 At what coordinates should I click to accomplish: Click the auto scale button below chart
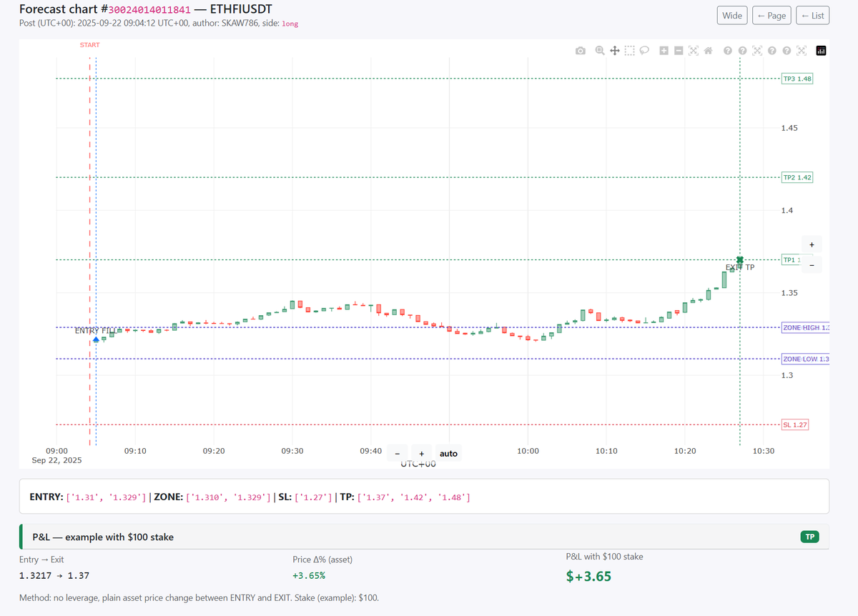pyautogui.click(x=448, y=454)
